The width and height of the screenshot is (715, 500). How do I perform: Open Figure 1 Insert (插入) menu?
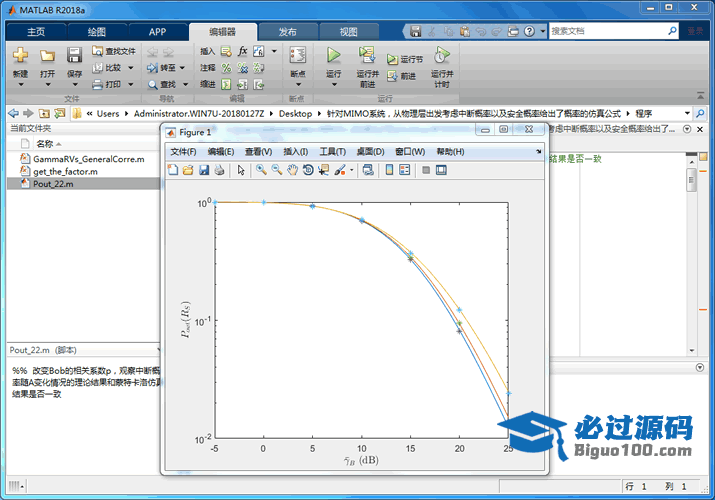click(x=296, y=152)
